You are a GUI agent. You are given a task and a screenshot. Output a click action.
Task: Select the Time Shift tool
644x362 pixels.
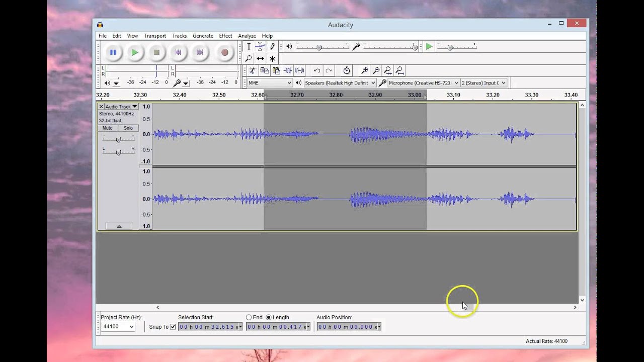pos(260,58)
